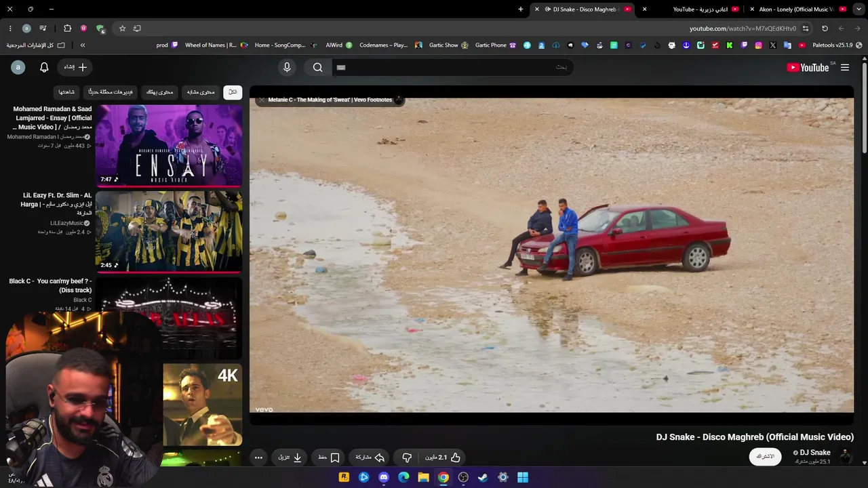Click the Melanie C Vevo Footnotes title

pyautogui.click(x=330, y=100)
